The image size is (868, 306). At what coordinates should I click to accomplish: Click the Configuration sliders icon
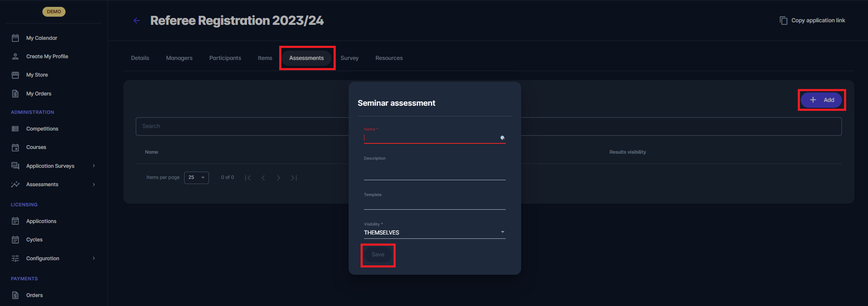(15, 258)
